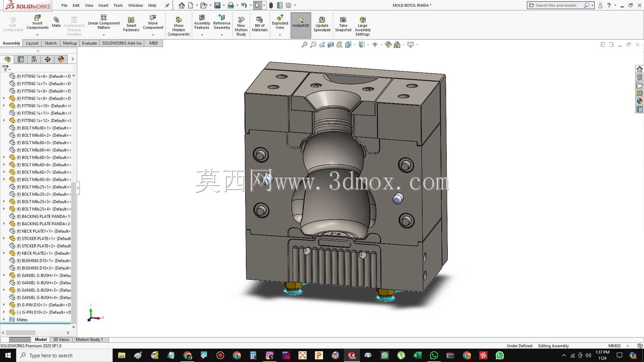This screenshot has height=362, width=644.
Task: Toggle the Instant3D button
Action: (x=301, y=25)
